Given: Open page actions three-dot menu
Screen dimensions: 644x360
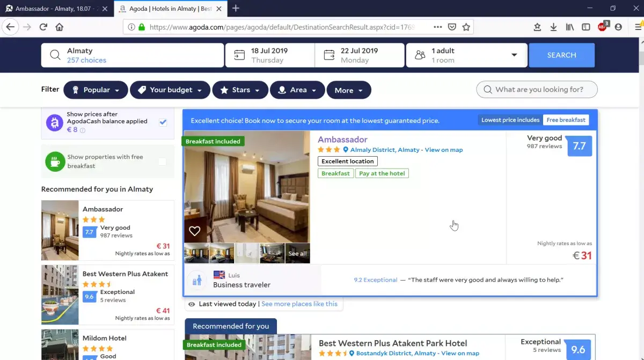Looking at the screenshot, I should (x=437, y=27).
